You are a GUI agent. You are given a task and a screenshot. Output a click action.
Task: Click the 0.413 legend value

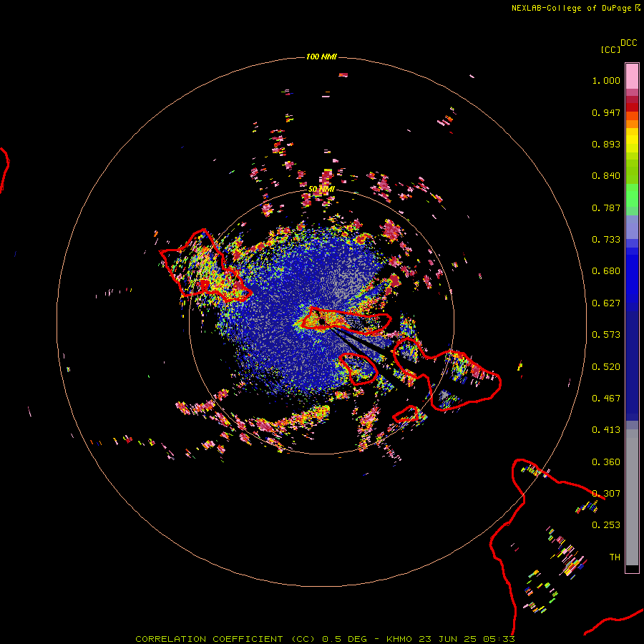[x=606, y=430]
